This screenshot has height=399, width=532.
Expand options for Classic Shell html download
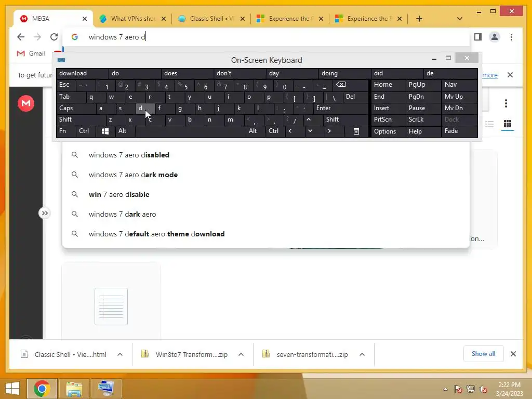tap(120, 354)
